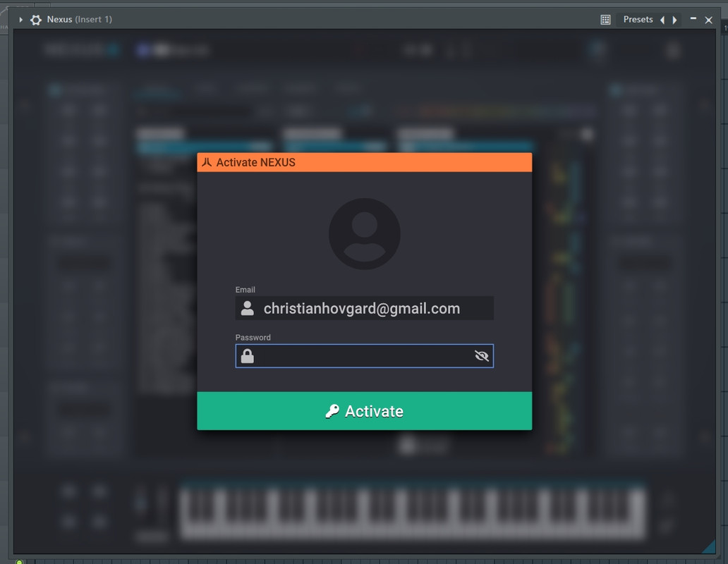Open the detailed settings grid icon
This screenshot has width=728, height=564.
[x=605, y=20]
